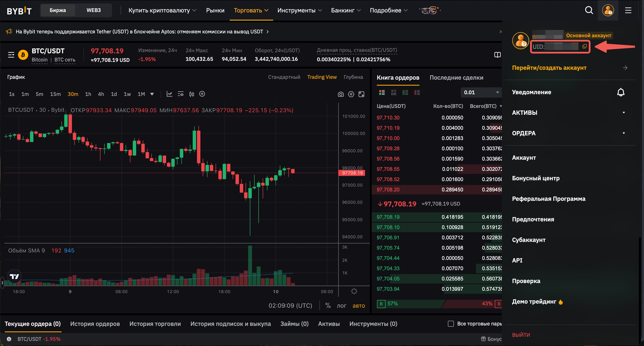Screen dimensions: 644x346
Task: Switch to the Последние сделки tab
Action: [456, 78]
